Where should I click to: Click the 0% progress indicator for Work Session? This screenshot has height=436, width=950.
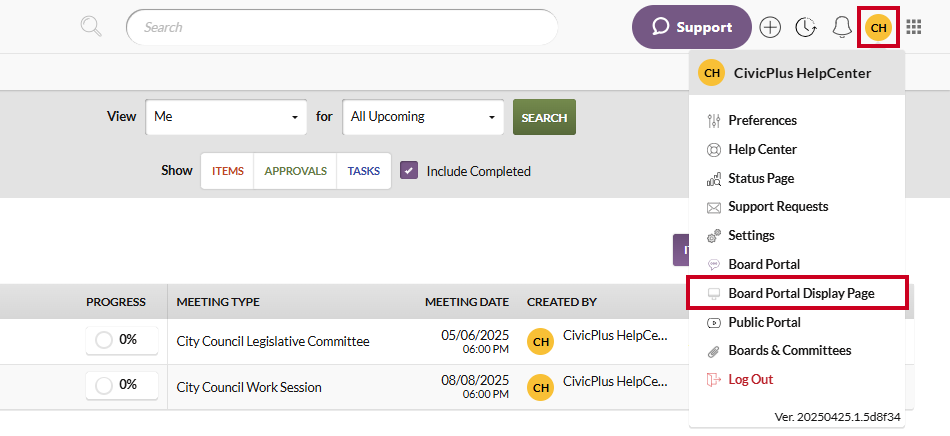[x=122, y=385]
